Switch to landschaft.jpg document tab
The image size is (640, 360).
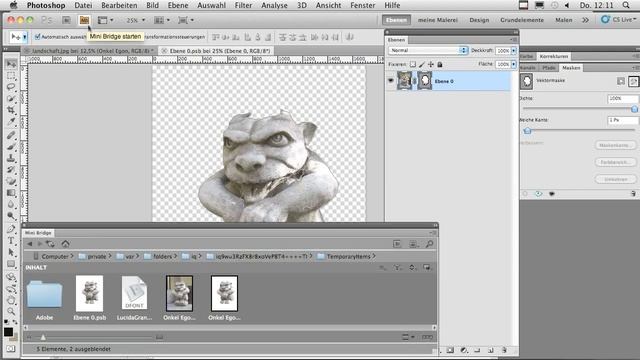pyautogui.click(x=89, y=51)
